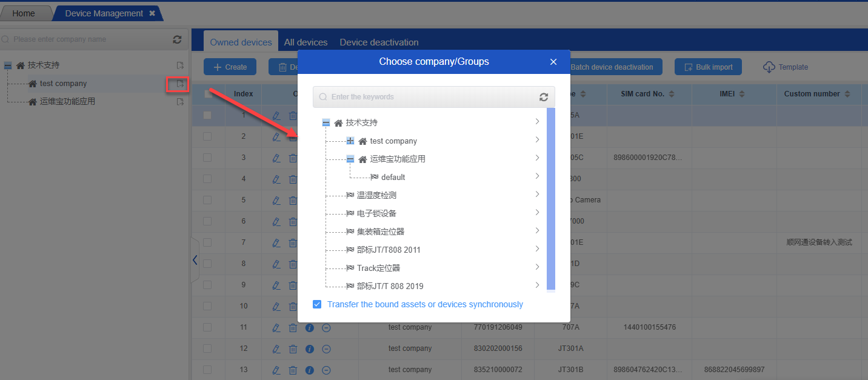Click edit pencil icon in row 11
Viewport: 868px width, 380px height.
click(276, 327)
